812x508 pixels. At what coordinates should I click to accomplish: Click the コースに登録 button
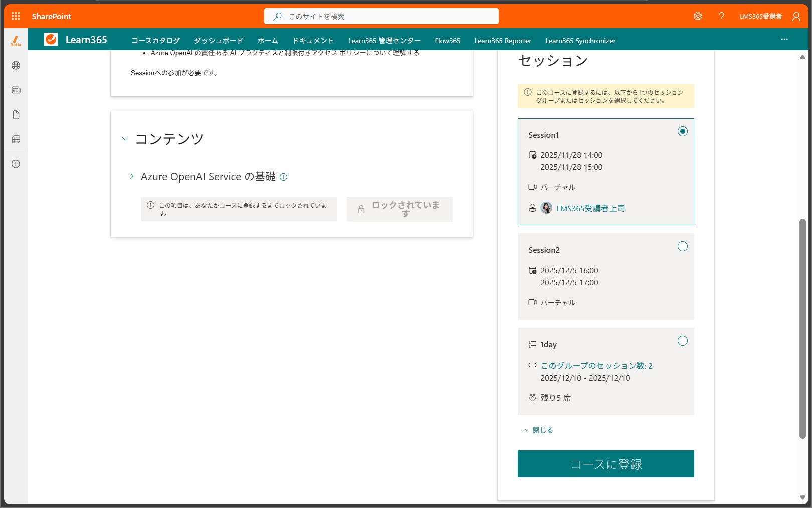606,464
